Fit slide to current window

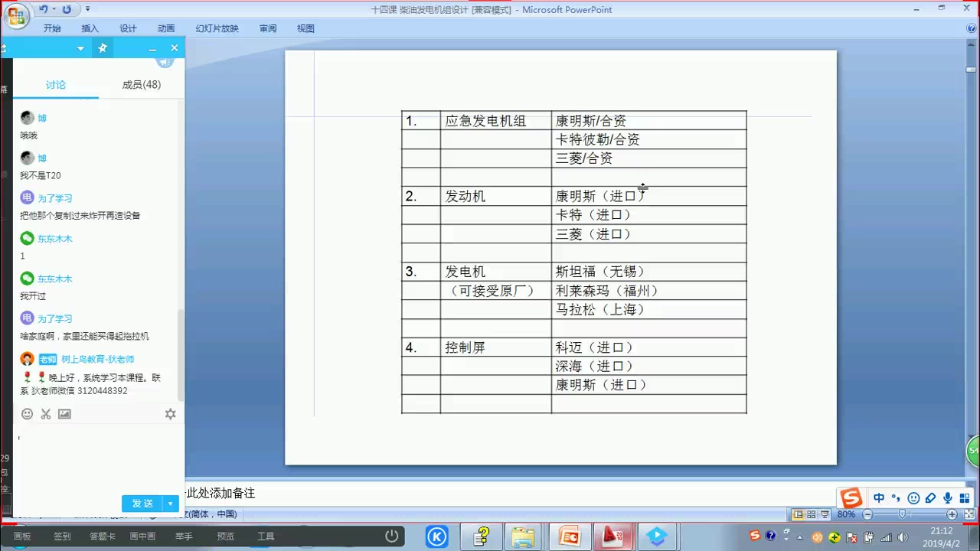pyautogui.click(x=968, y=514)
